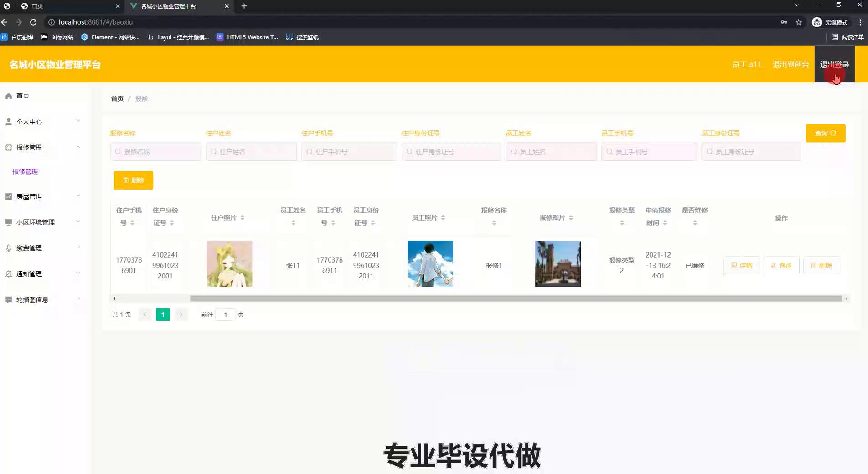Click the sort icon on 住户照片 column
This screenshot has width=868, height=474.
coord(243,218)
